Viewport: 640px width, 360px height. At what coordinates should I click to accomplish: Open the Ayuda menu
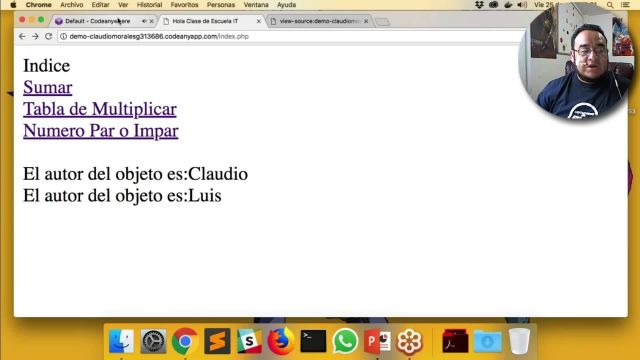coord(287,5)
